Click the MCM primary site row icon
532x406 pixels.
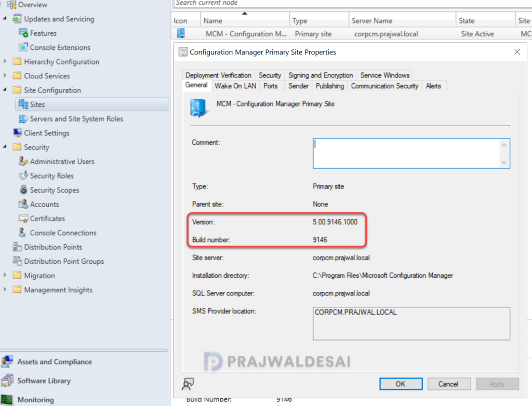tap(181, 34)
